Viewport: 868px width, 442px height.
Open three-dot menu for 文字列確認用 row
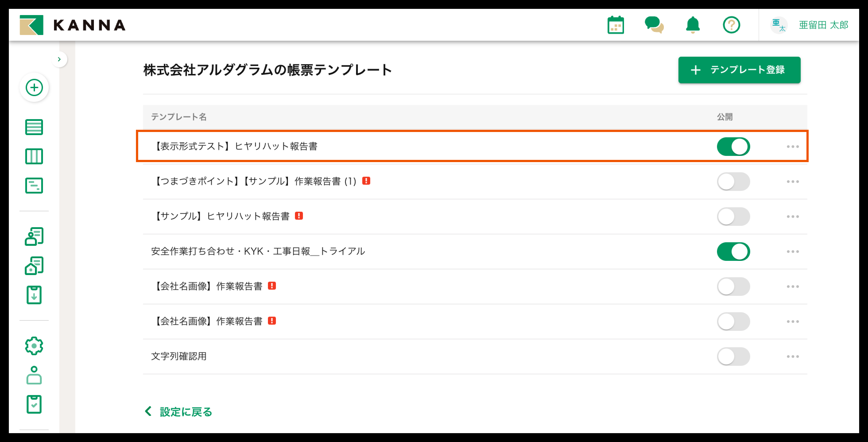[x=792, y=357]
